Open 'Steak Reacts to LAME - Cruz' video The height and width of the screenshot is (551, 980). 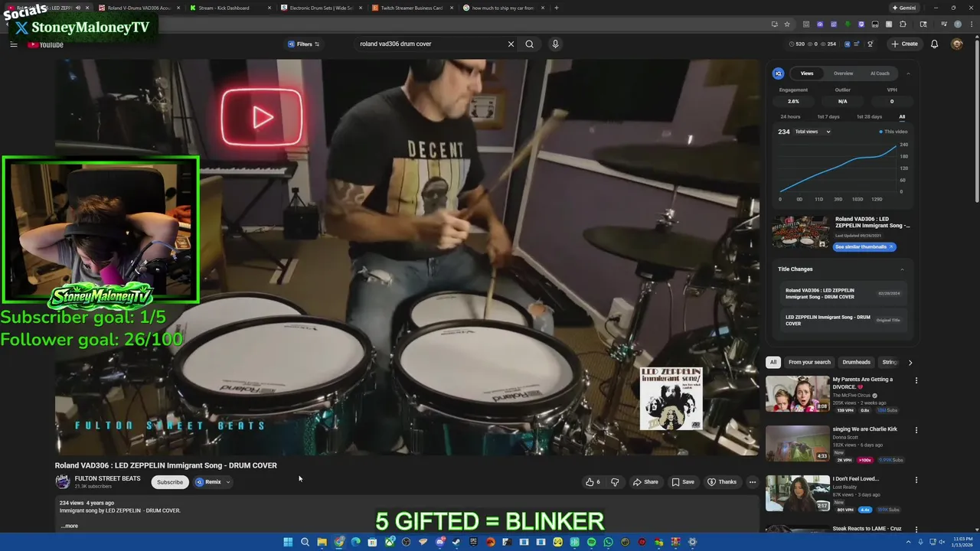tap(867, 529)
